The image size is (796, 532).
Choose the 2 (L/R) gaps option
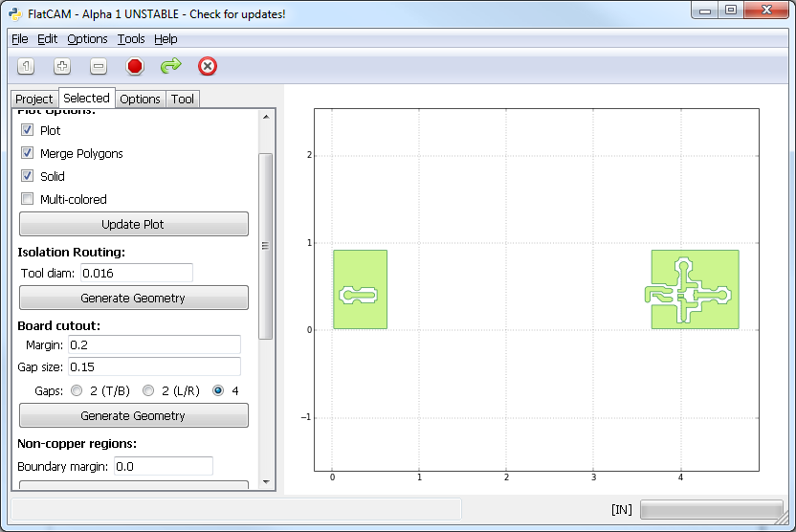[148, 390]
